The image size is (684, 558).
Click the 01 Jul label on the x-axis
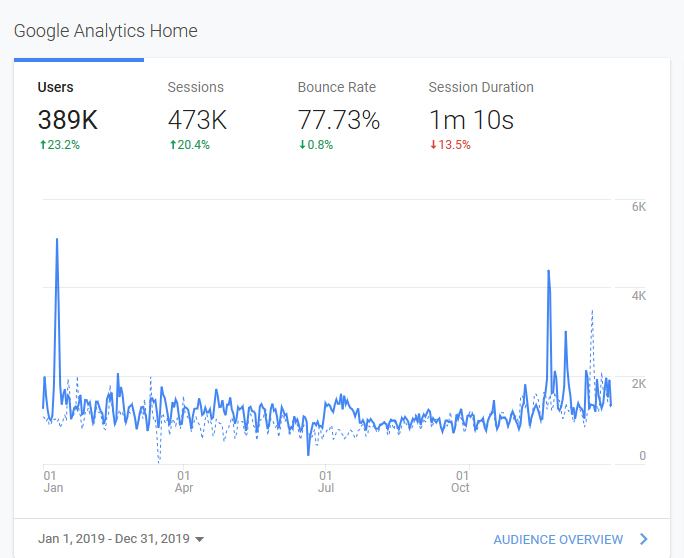tap(326, 481)
